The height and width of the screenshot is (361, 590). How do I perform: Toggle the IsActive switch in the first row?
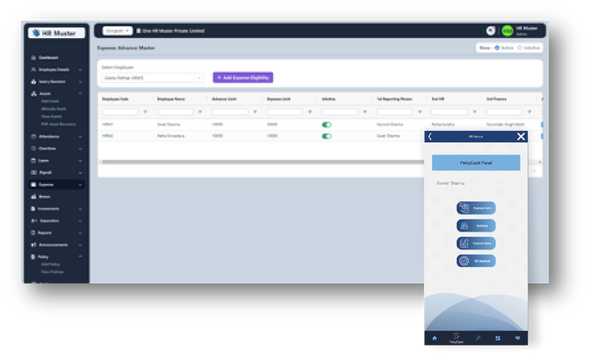pyautogui.click(x=327, y=125)
